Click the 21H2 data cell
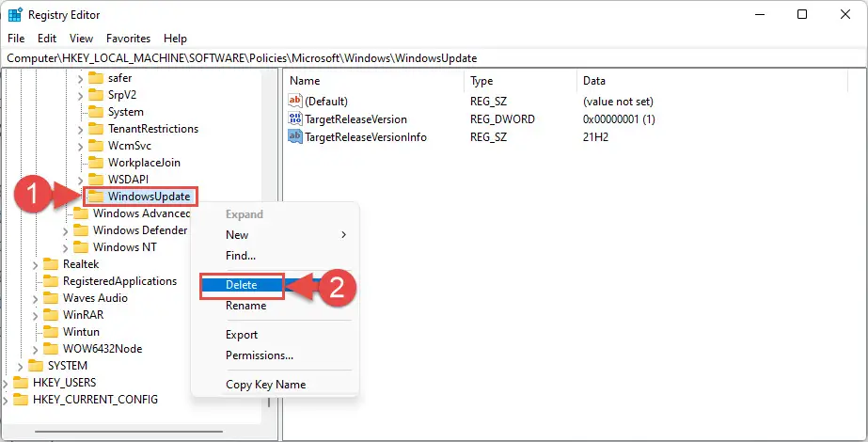Screen dimensions: 868x442 coord(595,136)
